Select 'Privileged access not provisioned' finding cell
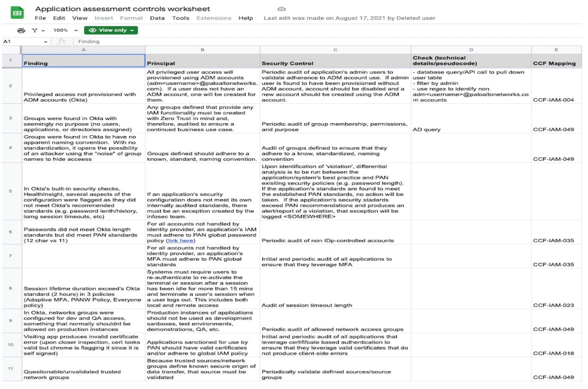 (x=84, y=86)
